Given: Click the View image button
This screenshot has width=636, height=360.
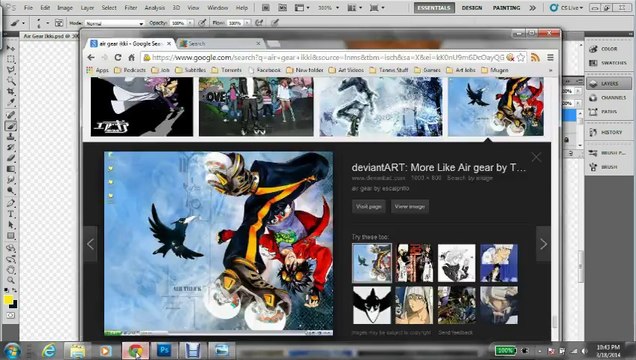Looking at the screenshot, I should (x=410, y=206).
